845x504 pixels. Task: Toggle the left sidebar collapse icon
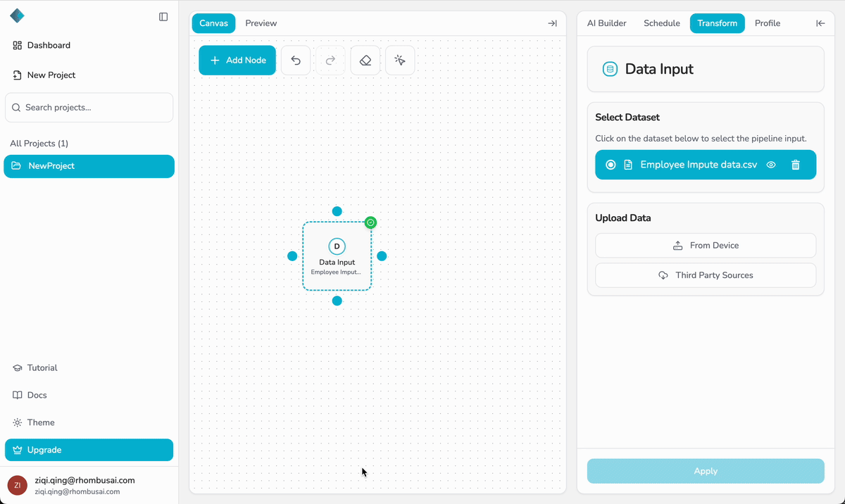163,17
